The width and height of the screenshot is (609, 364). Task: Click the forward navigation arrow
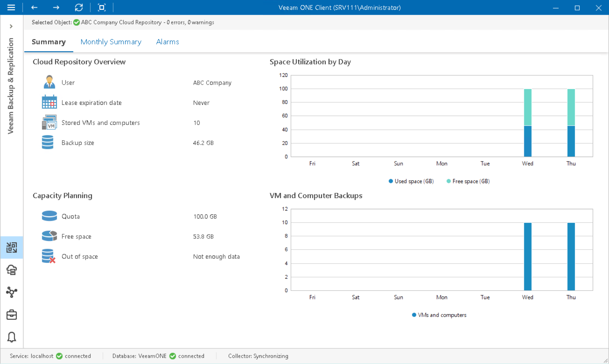(x=56, y=7)
